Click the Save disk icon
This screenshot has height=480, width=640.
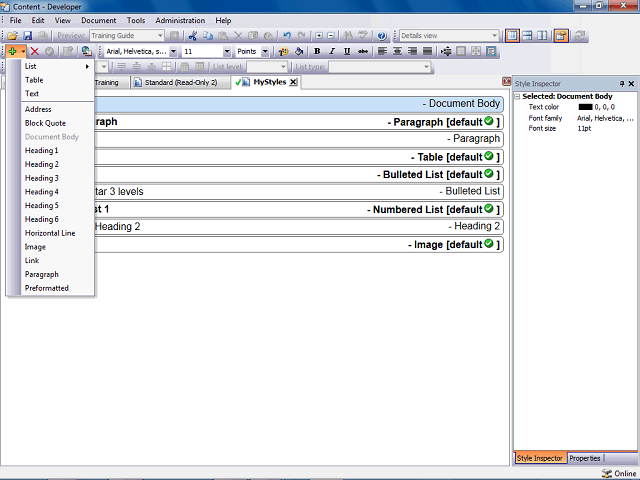27,36
